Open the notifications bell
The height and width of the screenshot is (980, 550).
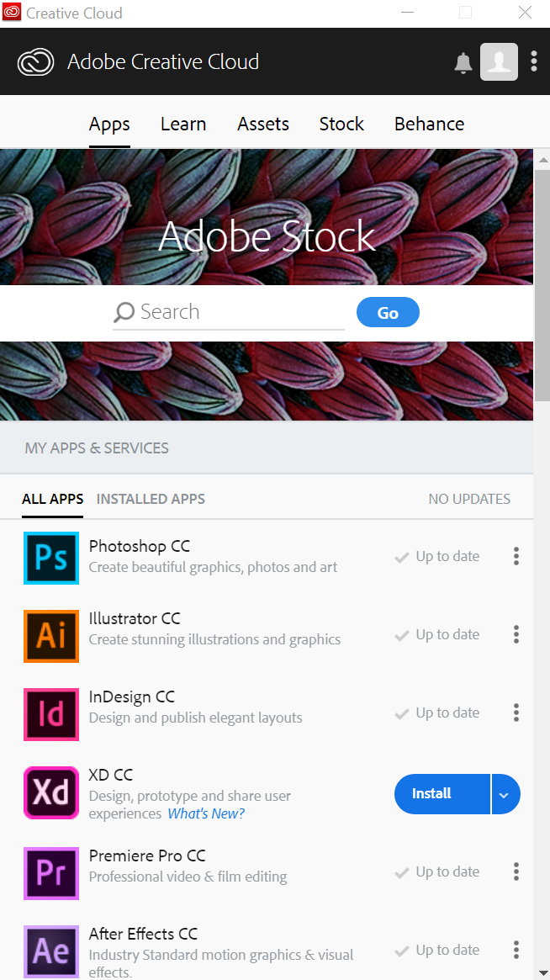click(x=463, y=62)
